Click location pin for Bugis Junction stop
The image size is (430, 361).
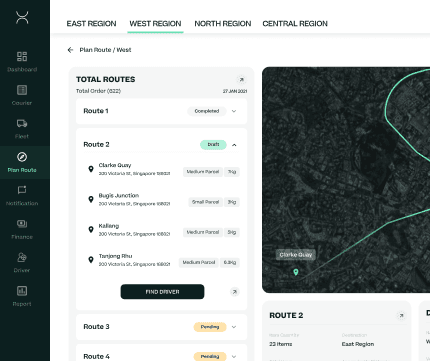coord(91,199)
